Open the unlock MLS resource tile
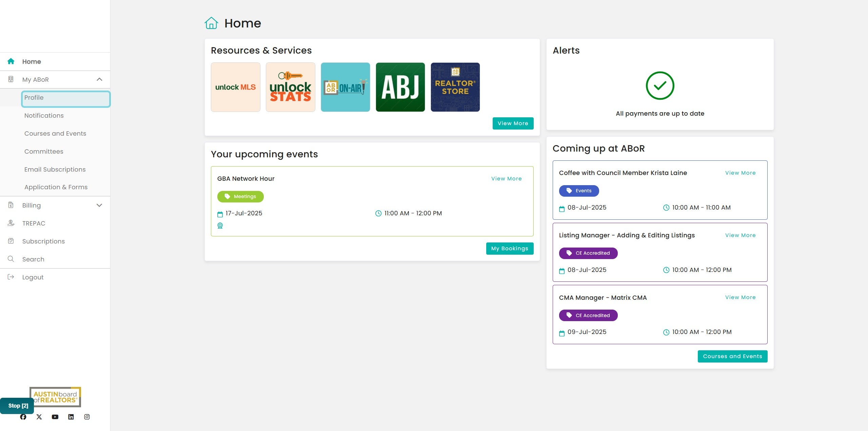The width and height of the screenshot is (868, 431). click(236, 87)
